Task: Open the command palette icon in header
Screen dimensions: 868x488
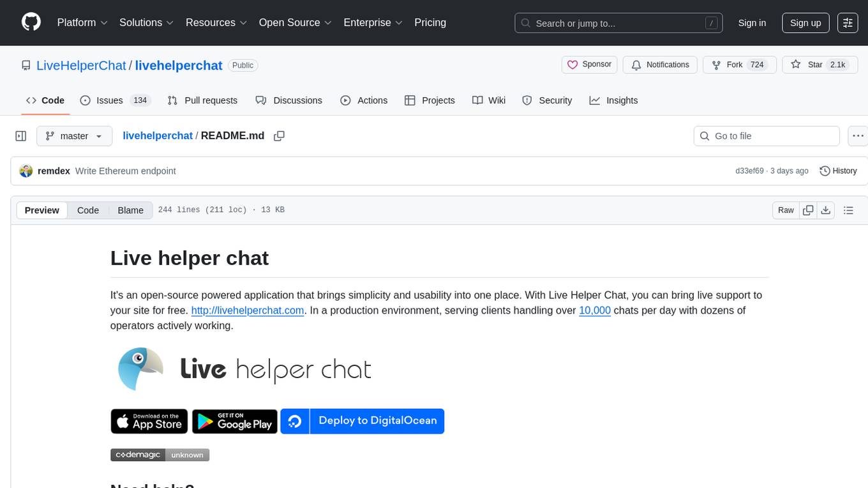Action: click(848, 23)
